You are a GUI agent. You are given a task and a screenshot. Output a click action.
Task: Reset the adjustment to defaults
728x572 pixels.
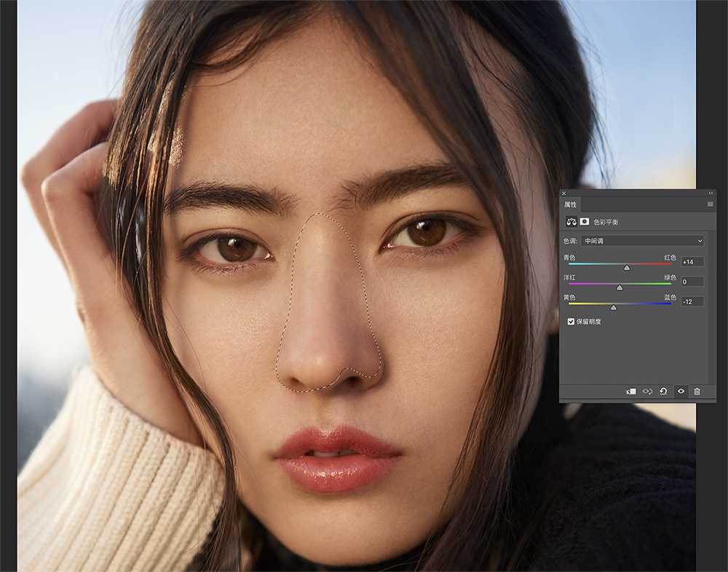tap(663, 392)
